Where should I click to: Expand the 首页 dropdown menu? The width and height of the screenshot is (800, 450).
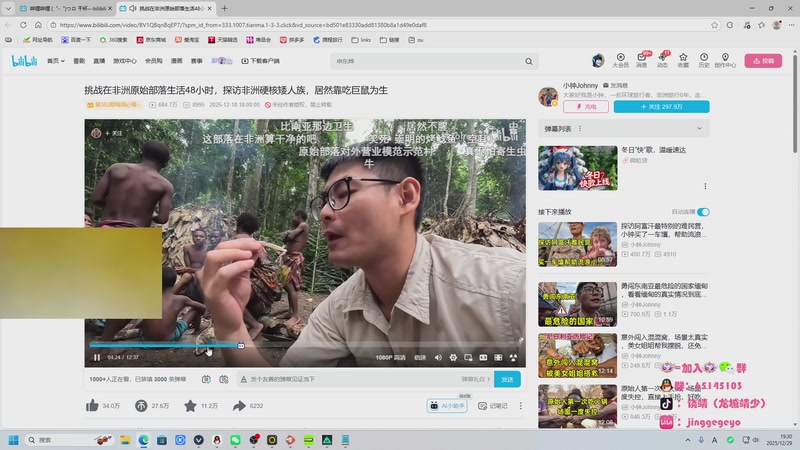click(56, 61)
